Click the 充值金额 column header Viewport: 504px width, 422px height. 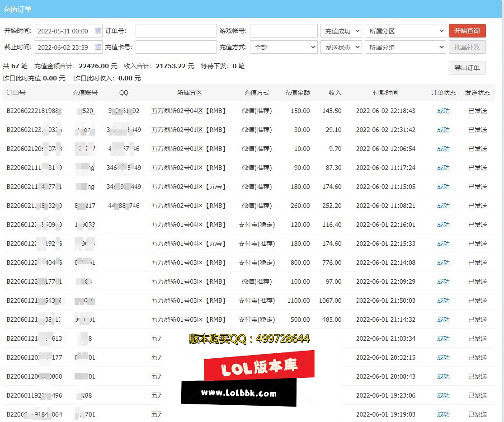[297, 93]
